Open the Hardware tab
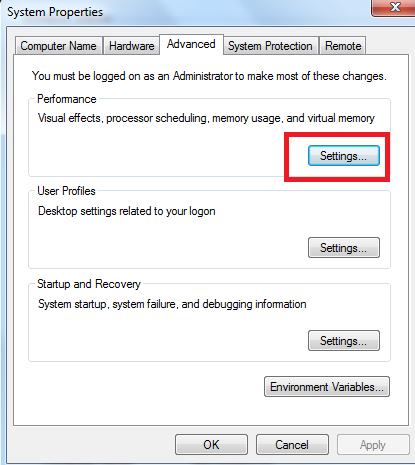Viewport: 415px width, 465px height. pyautogui.click(x=131, y=46)
